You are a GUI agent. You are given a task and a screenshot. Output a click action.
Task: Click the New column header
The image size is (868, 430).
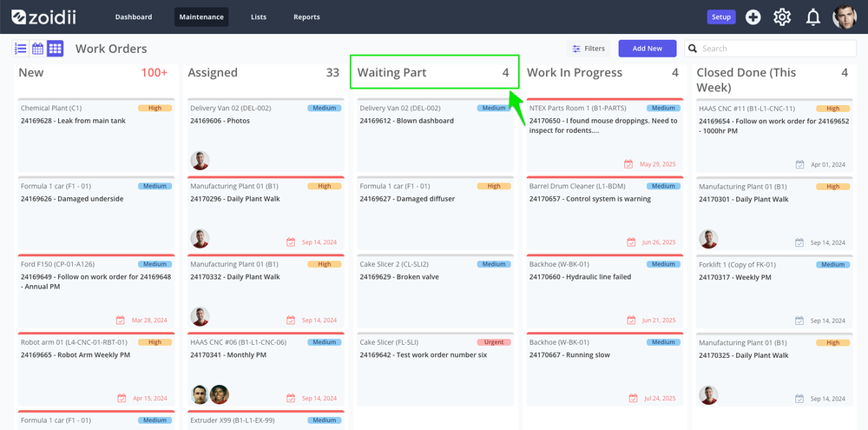31,73
